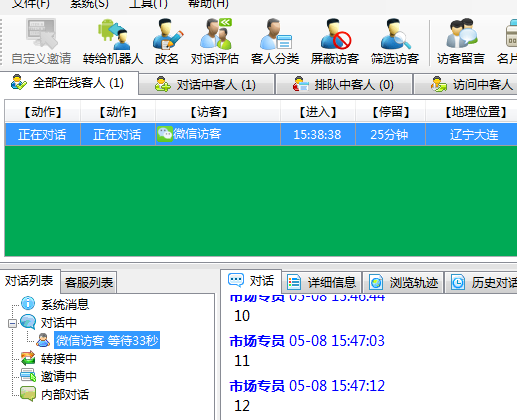Open the 帮助(H) menu
The image size is (517, 420).
coord(208,4)
